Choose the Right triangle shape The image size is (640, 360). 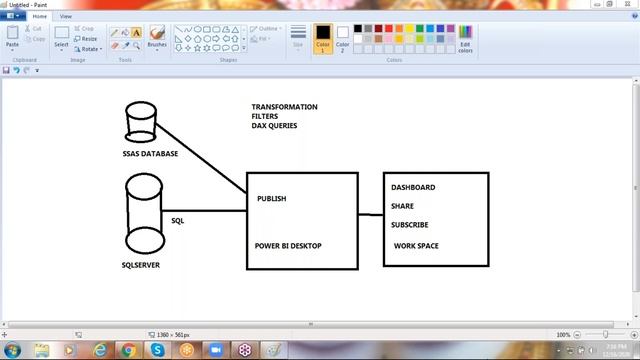(179, 39)
